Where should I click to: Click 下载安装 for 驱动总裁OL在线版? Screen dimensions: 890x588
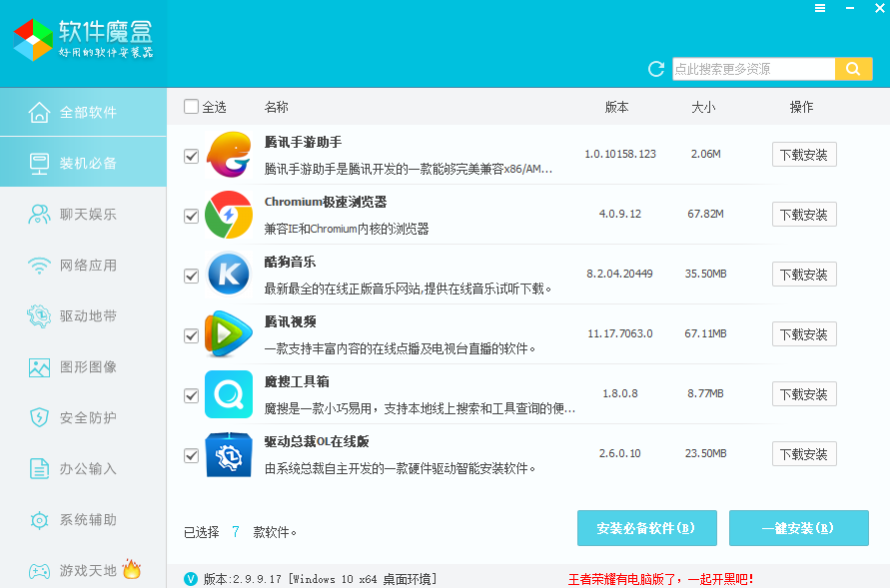[x=804, y=454]
